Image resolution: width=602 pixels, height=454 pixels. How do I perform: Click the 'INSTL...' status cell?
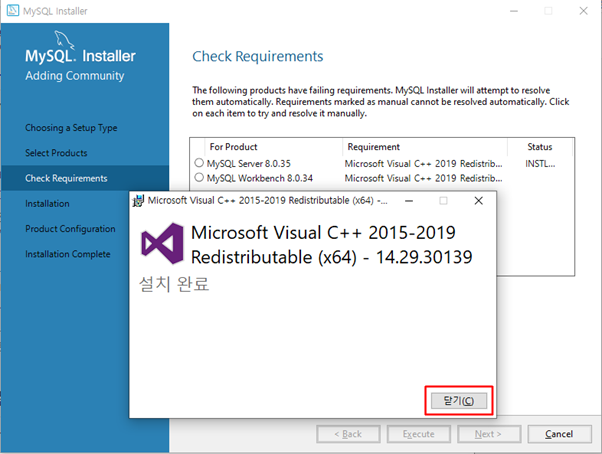click(540, 164)
